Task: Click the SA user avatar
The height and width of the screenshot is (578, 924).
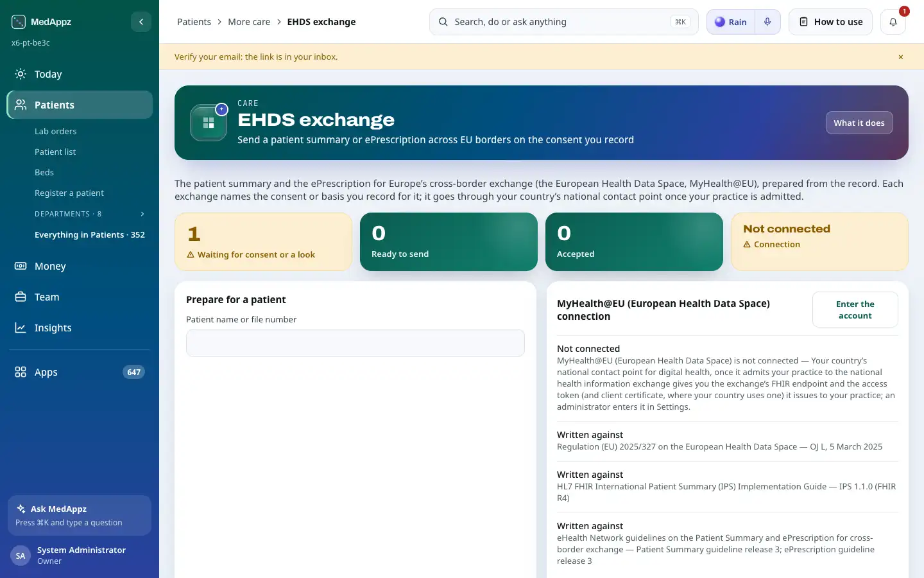Action: (x=21, y=556)
